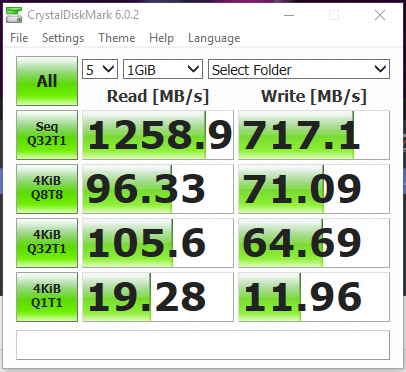Click the Write [MB/s] column header
The image size is (406, 372).
[x=314, y=97]
